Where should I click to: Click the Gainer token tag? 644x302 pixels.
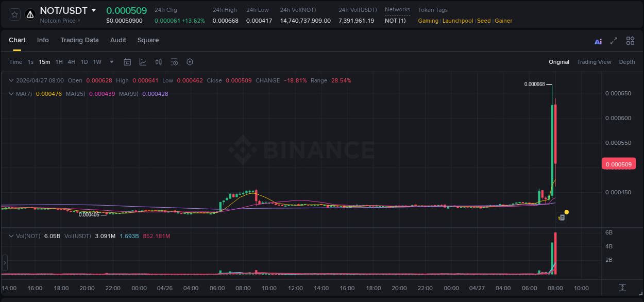(x=503, y=21)
